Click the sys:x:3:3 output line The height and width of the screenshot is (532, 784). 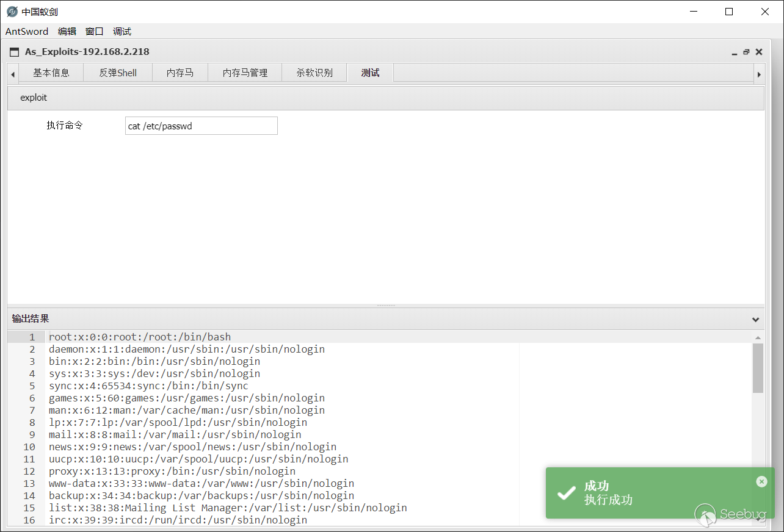pos(154,373)
